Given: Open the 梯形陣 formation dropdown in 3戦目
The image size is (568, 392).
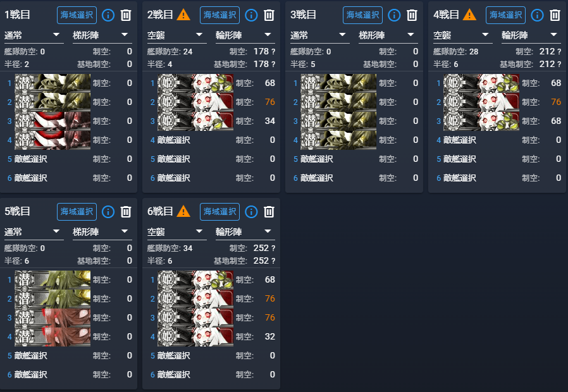Looking at the screenshot, I should pyautogui.click(x=388, y=35).
